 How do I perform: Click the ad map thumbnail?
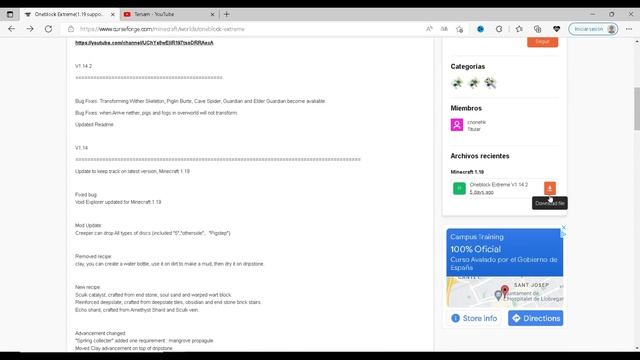pos(504,292)
